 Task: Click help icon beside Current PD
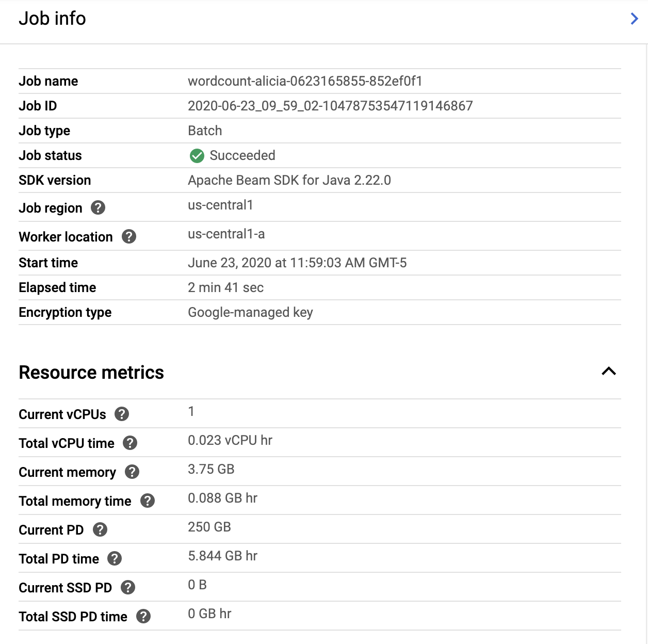(100, 530)
